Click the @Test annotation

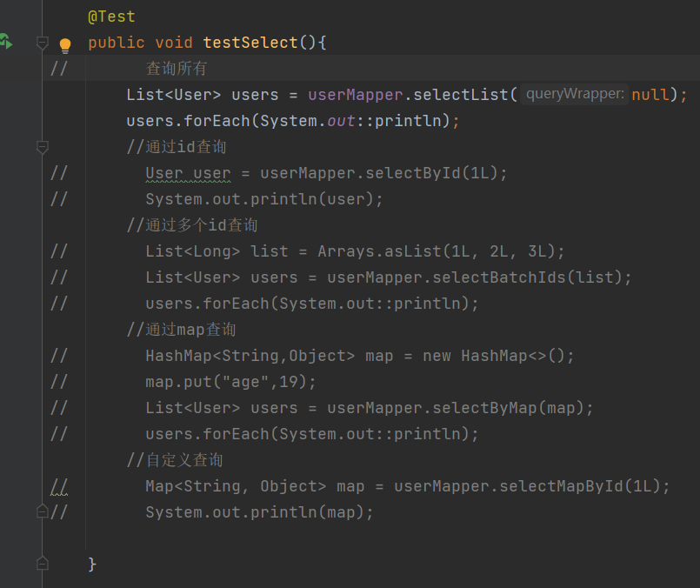coord(111,17)
